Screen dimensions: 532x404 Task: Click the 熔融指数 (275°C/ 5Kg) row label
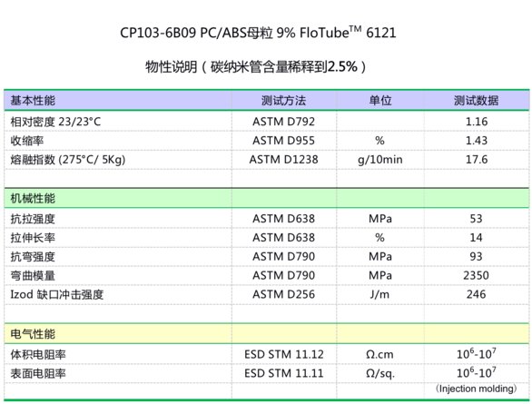[68, 160]
